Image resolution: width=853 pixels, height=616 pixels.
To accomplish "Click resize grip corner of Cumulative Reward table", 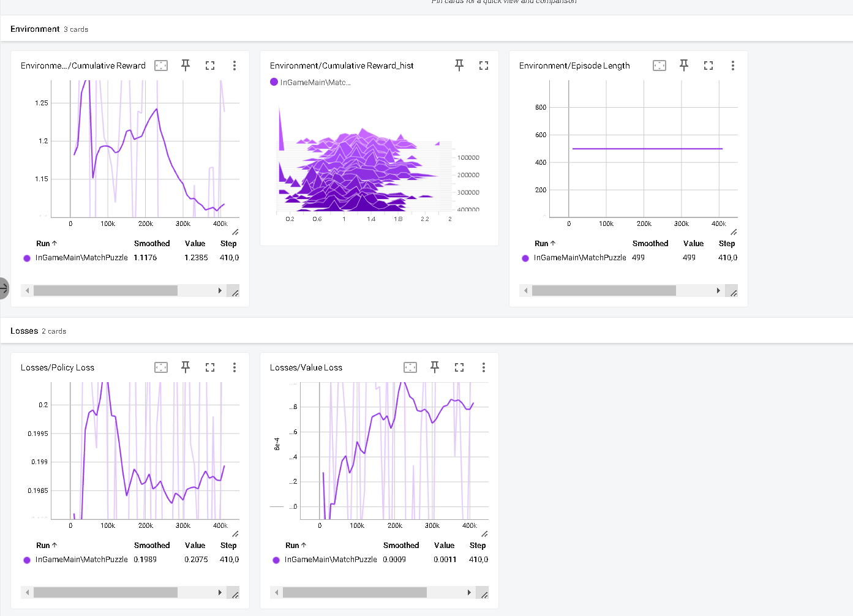I will coord(233,291).
